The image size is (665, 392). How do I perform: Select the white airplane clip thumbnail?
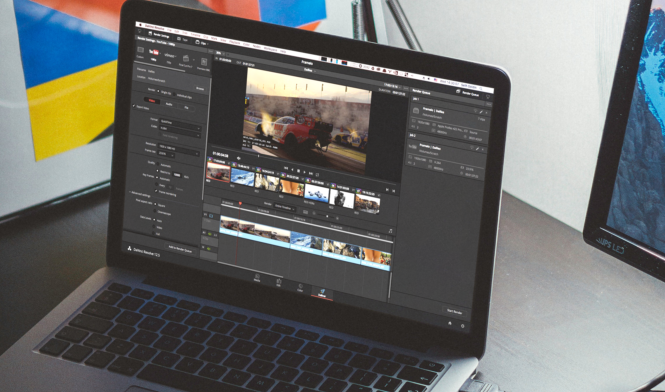click(x=317, y=193)
